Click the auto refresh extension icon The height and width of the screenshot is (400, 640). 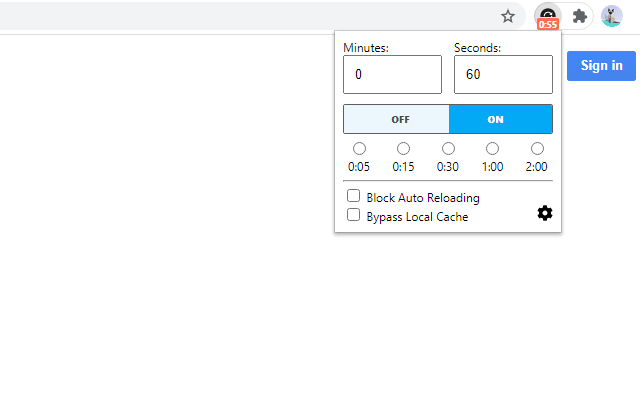(547, 16)
